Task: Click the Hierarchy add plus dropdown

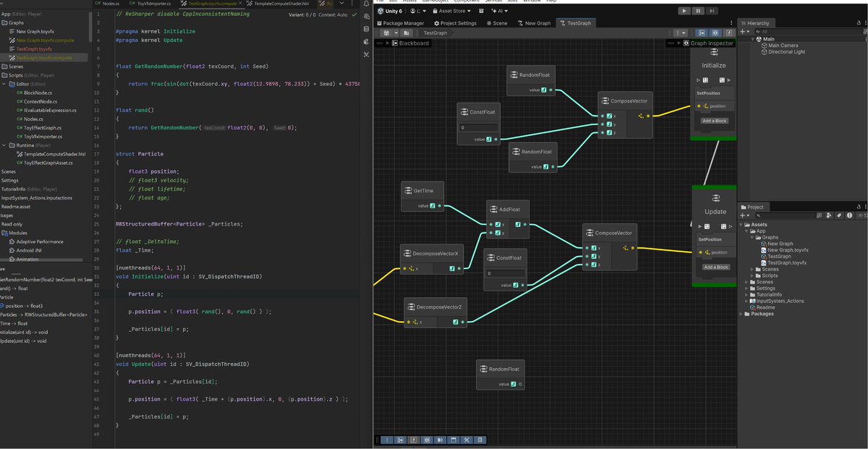Action: (745, 32)
